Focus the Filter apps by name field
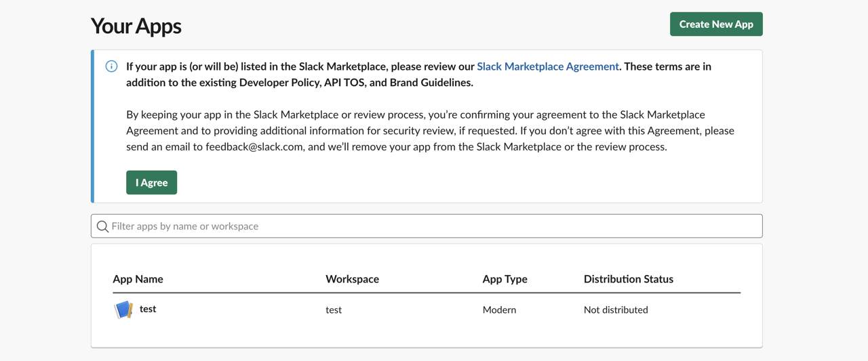 427,226
